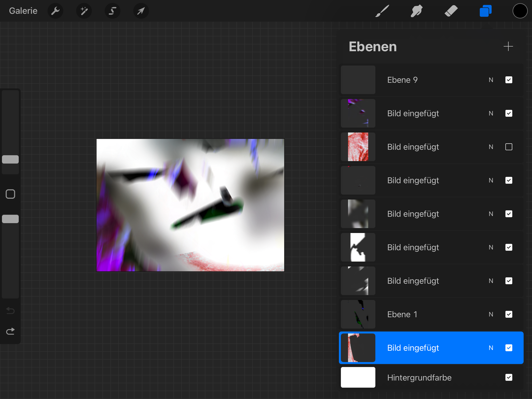Tap the Undo arrow in sidebar

click(x=10, y=311)
